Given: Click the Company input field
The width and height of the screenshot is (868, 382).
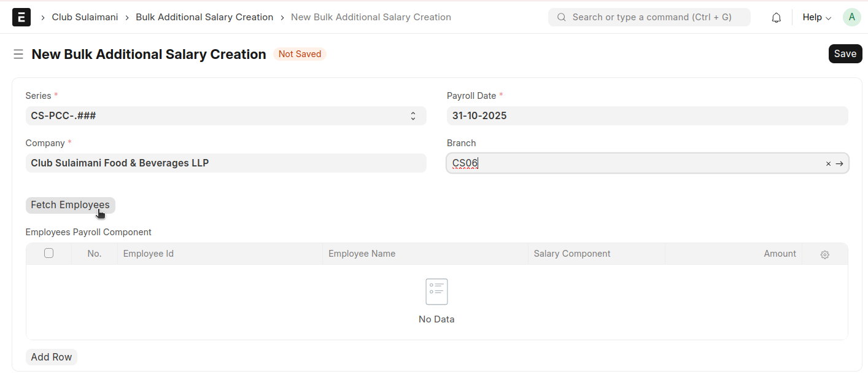Looking at the screenshot, I should pos(225,163).
